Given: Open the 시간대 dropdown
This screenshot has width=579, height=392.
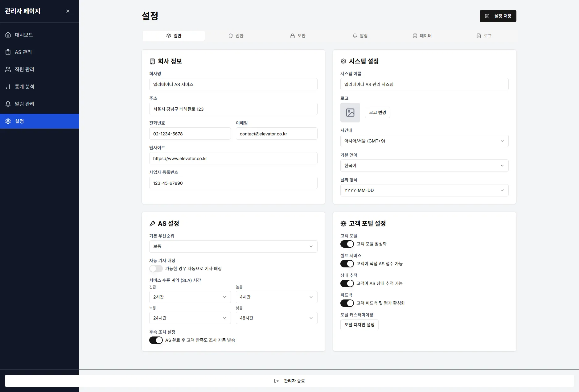Looking at the screenshot, I should tap(425, 141).
